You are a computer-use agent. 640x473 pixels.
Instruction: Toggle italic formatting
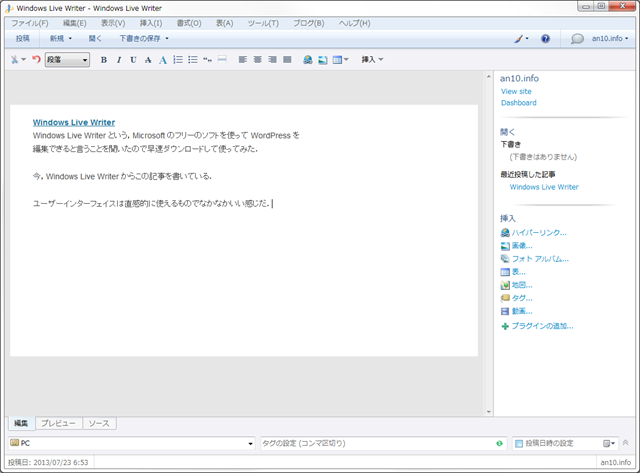[x=119, y=60]
